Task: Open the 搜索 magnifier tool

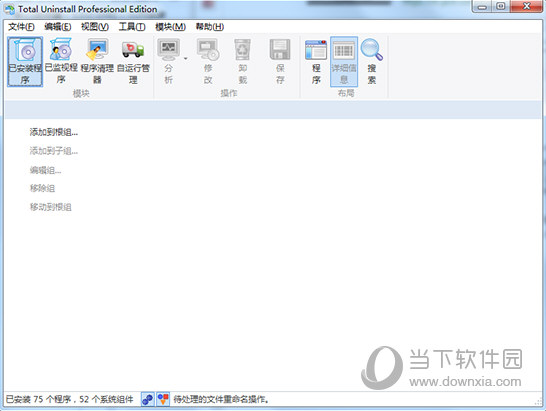Action: [x=372, y=61]
